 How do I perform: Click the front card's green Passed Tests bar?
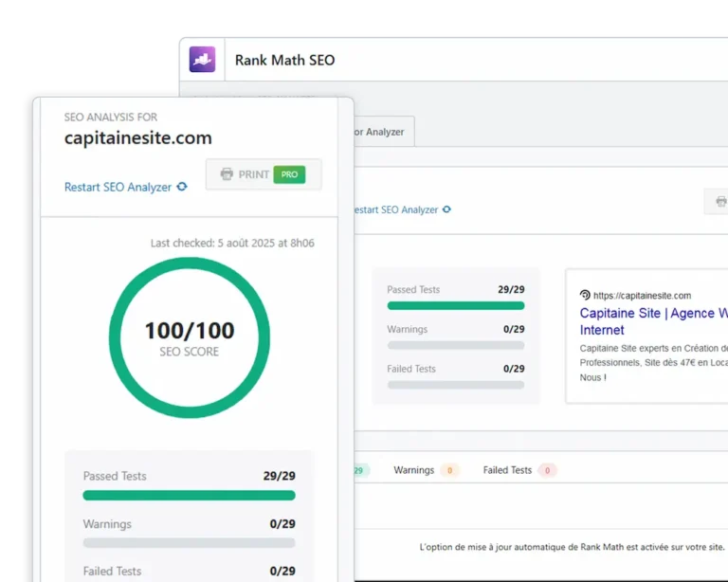tap(189, 495)
